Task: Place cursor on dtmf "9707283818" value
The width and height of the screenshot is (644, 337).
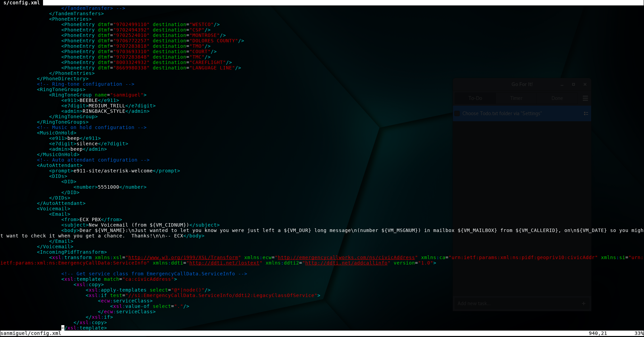Action: 131,46
